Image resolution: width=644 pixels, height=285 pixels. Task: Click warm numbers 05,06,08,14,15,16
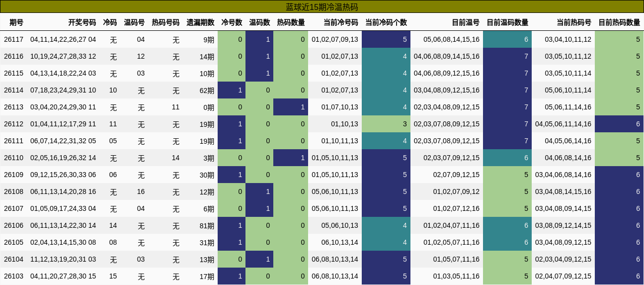(452, 39)
